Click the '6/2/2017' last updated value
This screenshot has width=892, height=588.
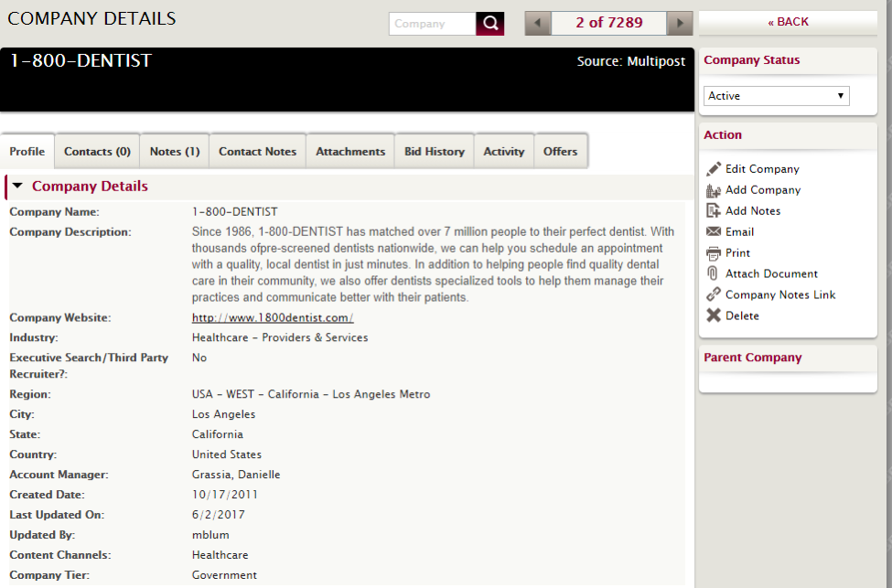[219, 515]
